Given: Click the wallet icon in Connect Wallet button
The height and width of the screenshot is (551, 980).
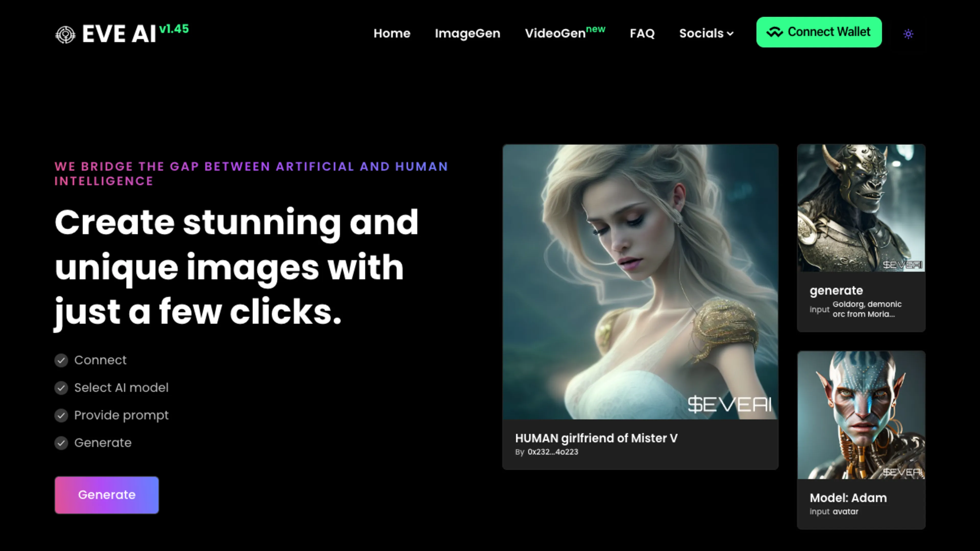Looking at the screenshot, I should pyautogui.click(x=775, y=32).
